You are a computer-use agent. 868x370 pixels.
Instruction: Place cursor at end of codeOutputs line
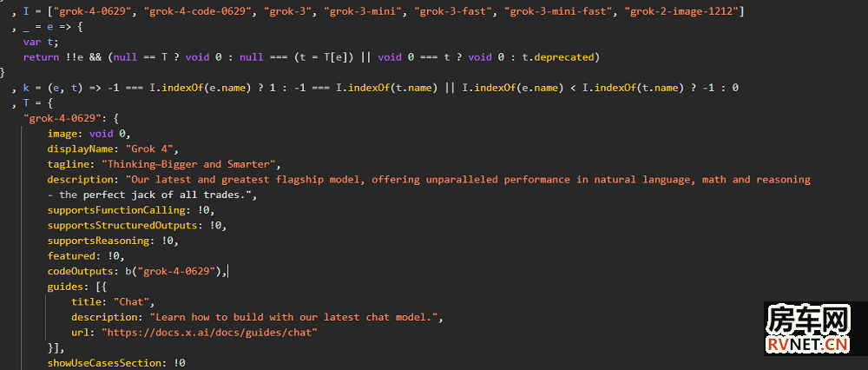coord(227,272)
